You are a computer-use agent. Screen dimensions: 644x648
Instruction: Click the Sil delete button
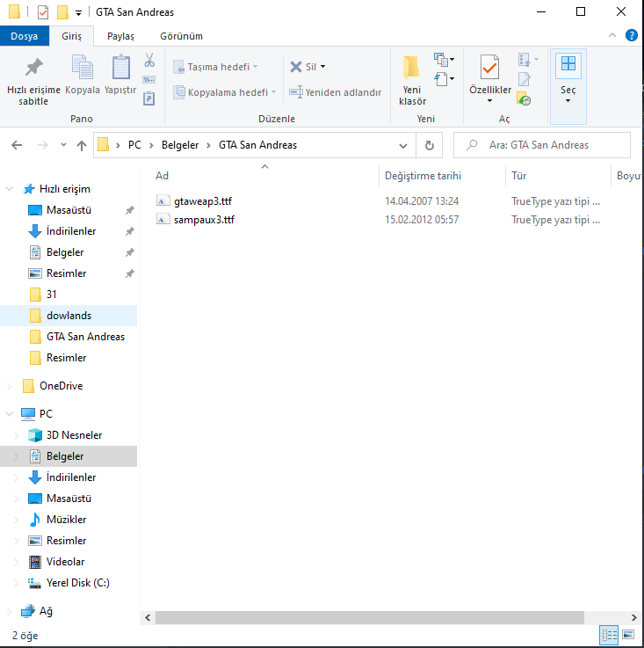pos(303,67)
